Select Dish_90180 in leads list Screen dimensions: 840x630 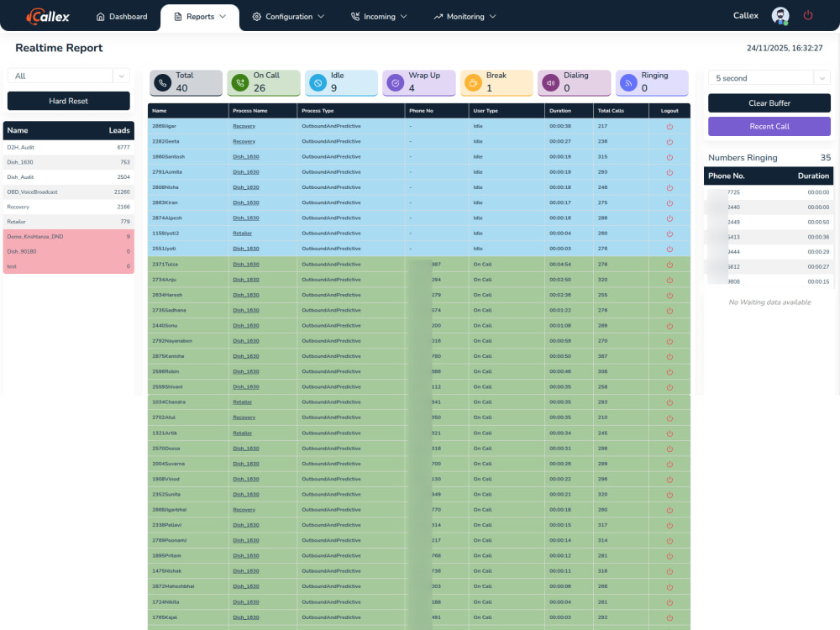tap(69, 252)
